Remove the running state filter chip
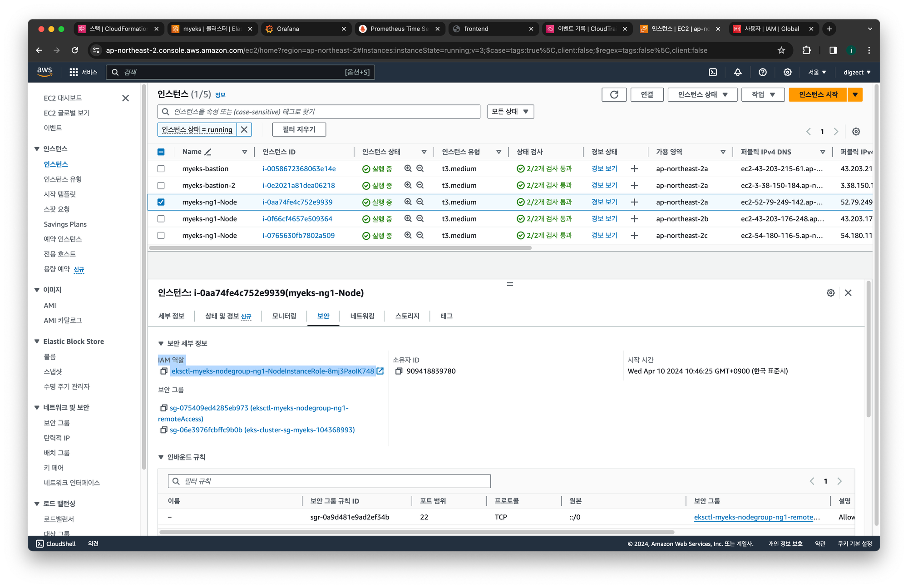The height and width of the screenshot is (588, 908). [244, 129]
